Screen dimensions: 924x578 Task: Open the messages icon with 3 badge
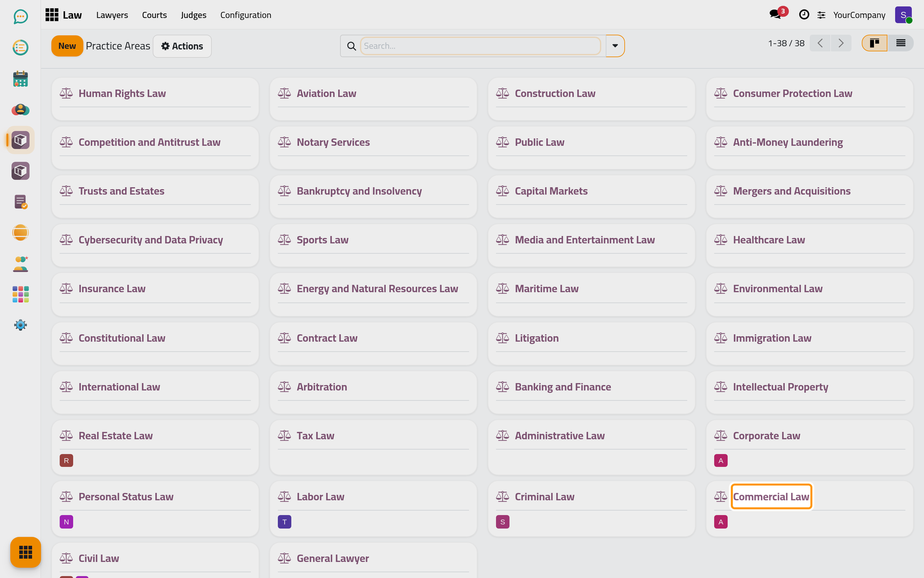pyautogui.click(x=776, y=14)
